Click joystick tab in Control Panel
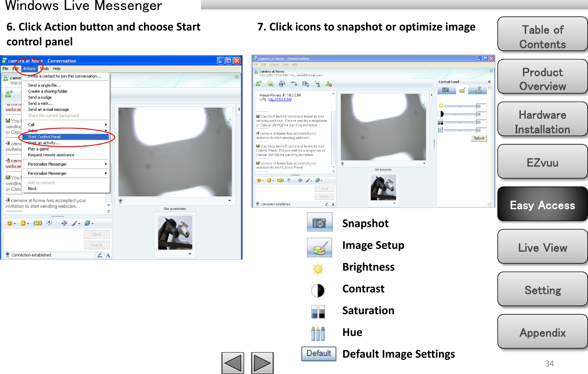This screenshot has width=588, height=374. 478,90
